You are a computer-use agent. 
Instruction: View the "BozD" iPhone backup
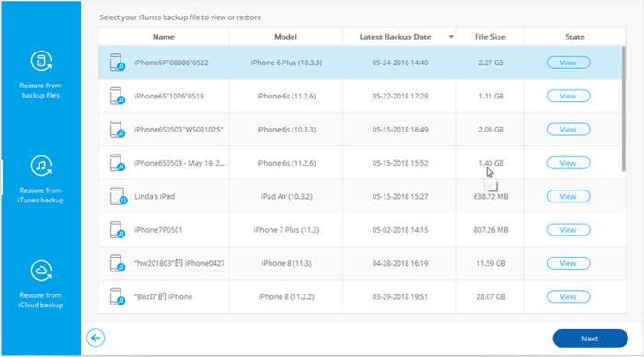click(x=569, y=296)
